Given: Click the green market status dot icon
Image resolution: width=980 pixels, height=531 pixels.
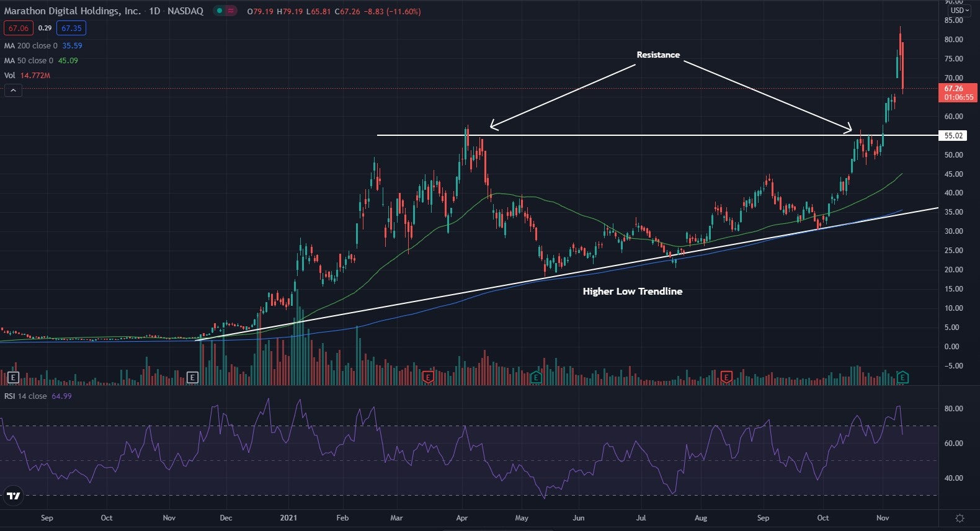Looking at the screenshot, I should pyautogui.click(x=219, y=11).
